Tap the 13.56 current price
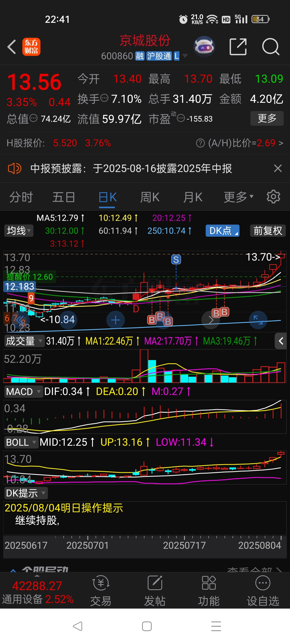 pyautogui.click(x=34, y=82)
